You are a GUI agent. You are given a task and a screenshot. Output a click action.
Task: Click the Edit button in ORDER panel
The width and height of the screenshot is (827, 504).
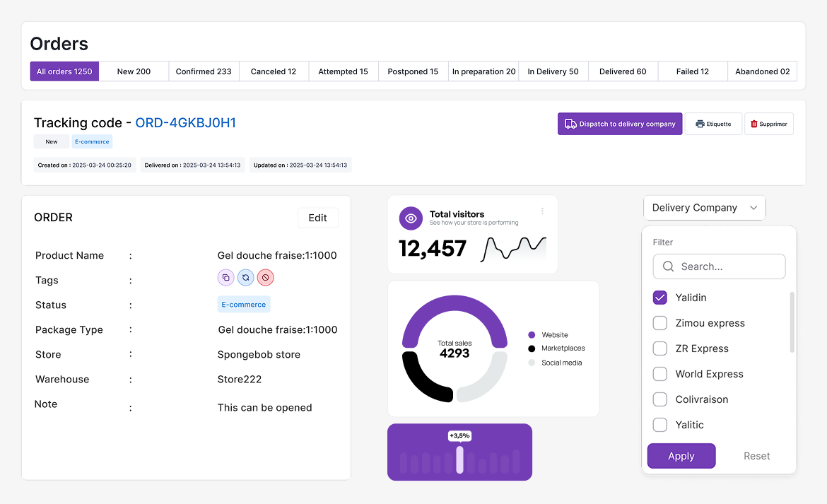point(317,218)
